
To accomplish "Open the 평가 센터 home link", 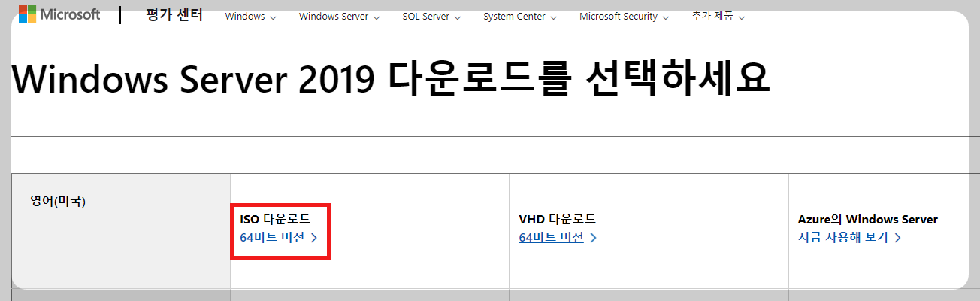I will click(x=174, y=15).
